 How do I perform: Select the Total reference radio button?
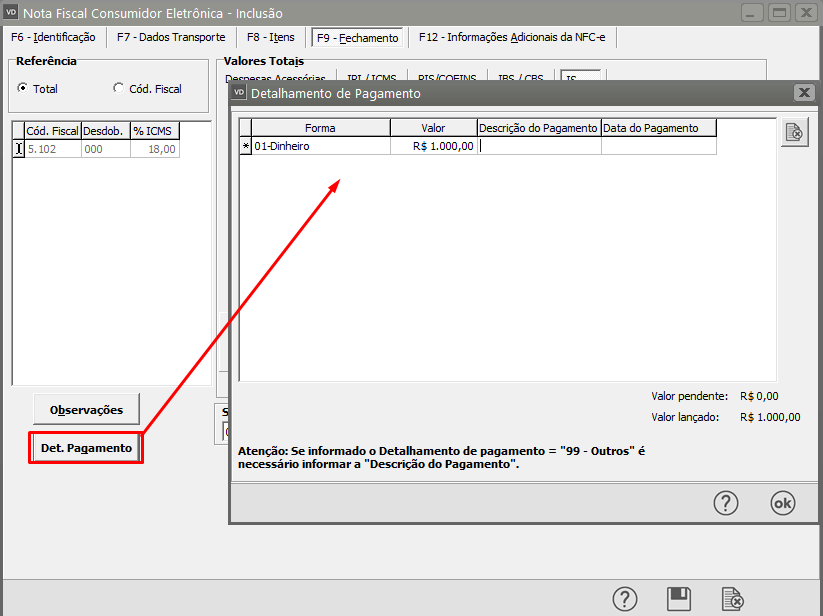[x=23, y=89]
